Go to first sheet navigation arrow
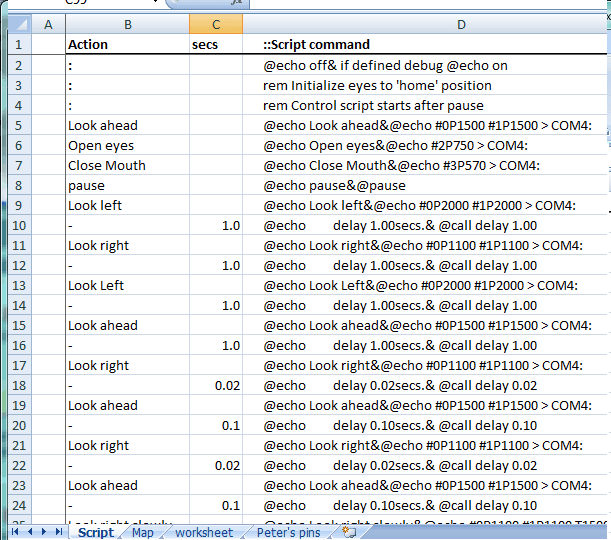Viewport: 611px width, 540px height. pos(15,532)
